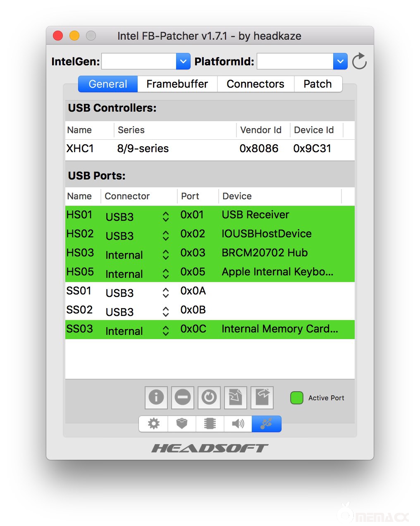The image size is (420, 526).
Task: Open the Connectors tab
Action: point(255,84)
